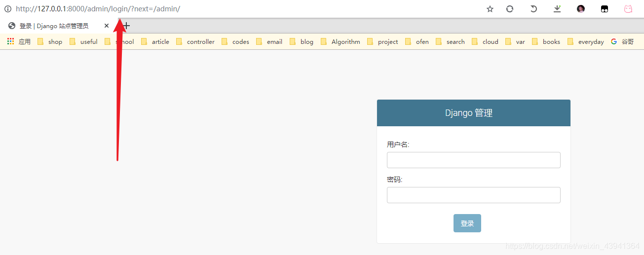The image size is (644, 255).
Task: Open the useful bookmark folder
Action: pyautogui.click(x=83, y=42)
